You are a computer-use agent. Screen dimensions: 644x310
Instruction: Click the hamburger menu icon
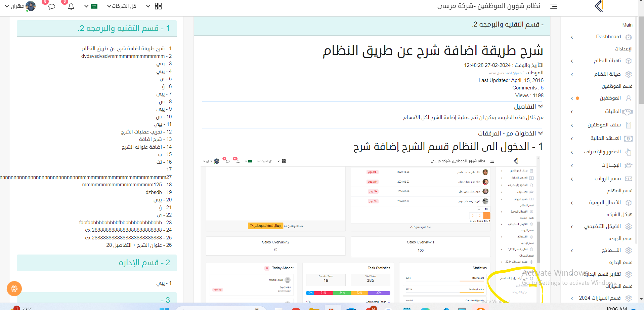pos(554,6)
